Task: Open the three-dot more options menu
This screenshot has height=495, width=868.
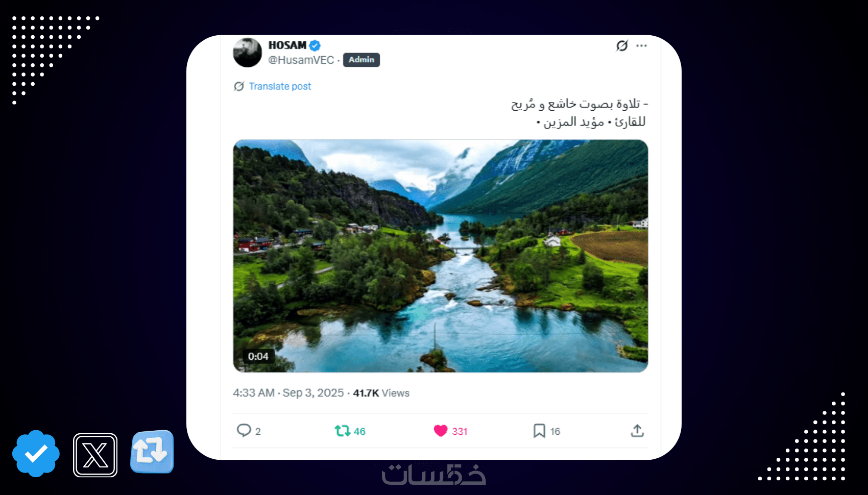Action: coord(642,45)
